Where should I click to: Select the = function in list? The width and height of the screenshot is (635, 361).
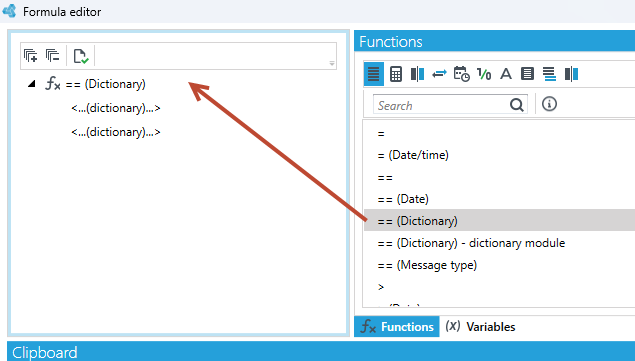click(381, 134)
